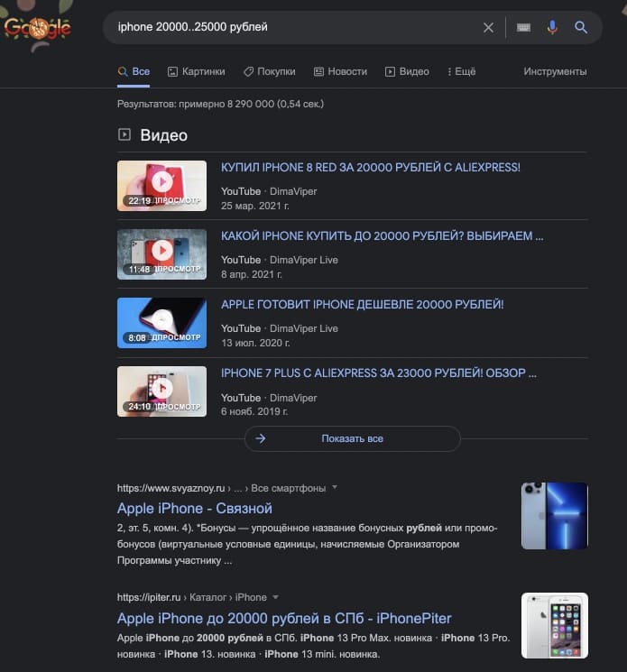Play the 8:08 video thumbnail
The image size is (627, 672).
162,323
